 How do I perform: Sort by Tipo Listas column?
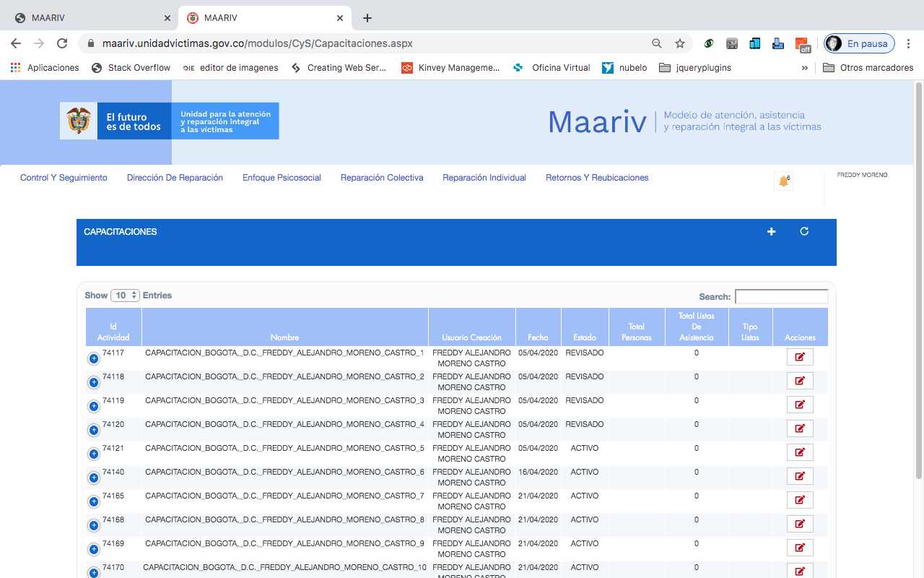coord(750,327)
